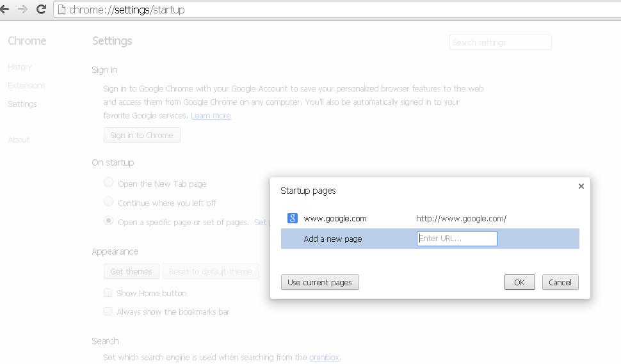Select the Continue where you left off radio

(x=109, y=202)
